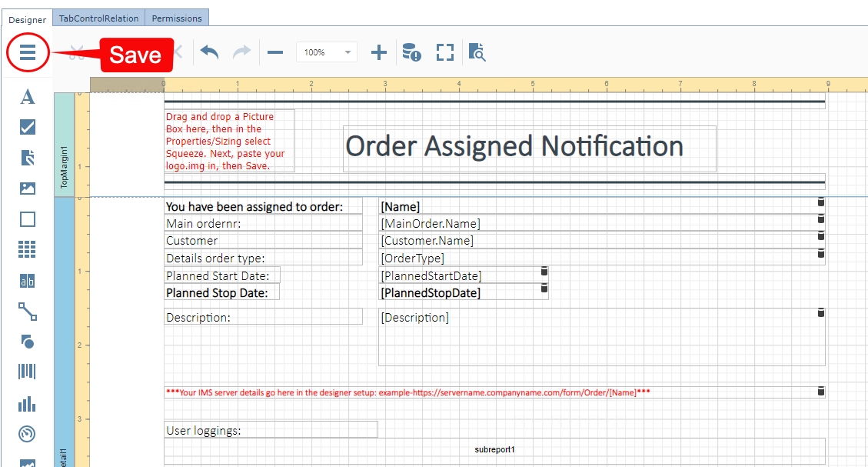Open the report preview

(x=477, y=52)
